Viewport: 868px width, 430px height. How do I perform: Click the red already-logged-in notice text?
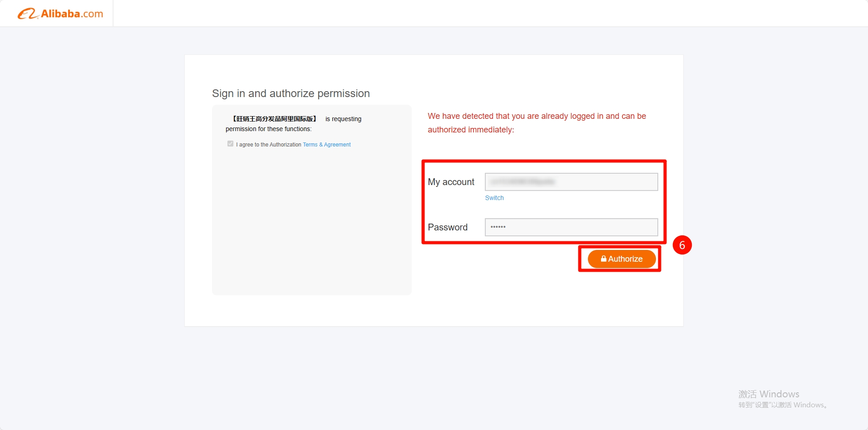point(536,122)
